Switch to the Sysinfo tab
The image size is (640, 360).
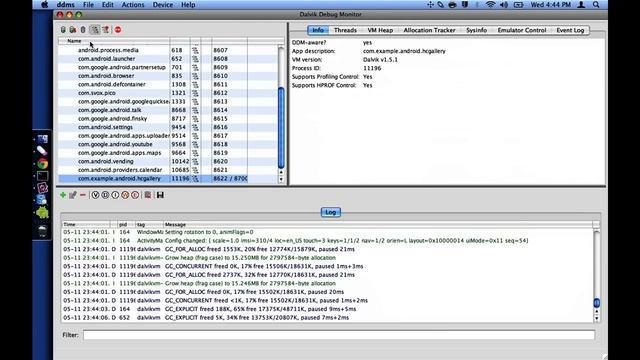476,30
